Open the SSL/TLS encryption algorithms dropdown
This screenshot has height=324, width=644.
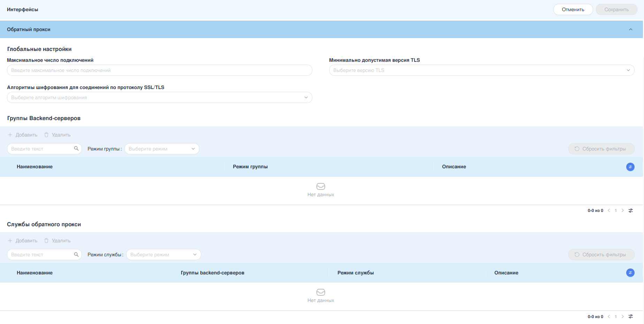click(x=159, y=97)
